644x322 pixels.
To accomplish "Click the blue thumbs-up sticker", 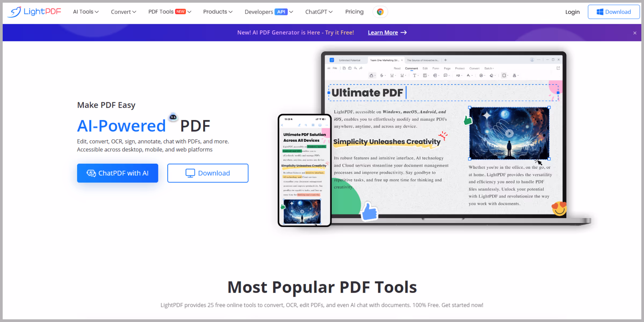I will click(369, 212).
